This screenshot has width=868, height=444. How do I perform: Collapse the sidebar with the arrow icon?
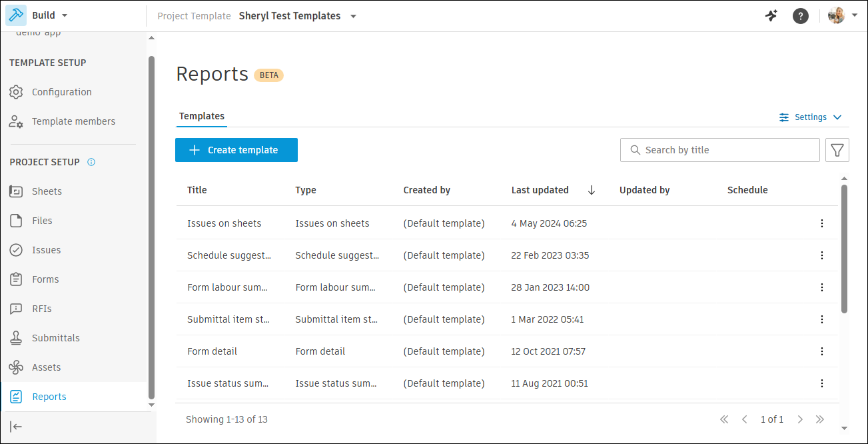click(x=17, y=427)
